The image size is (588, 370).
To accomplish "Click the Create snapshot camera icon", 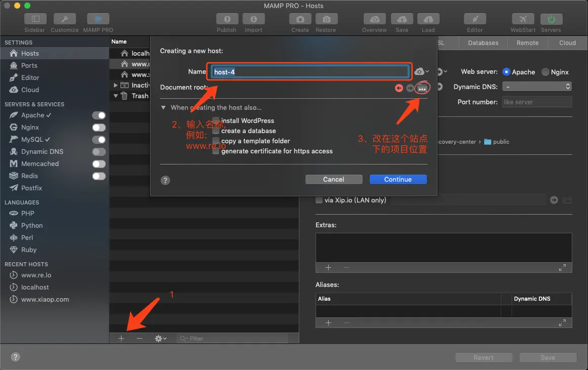I will tap(300, 19).
